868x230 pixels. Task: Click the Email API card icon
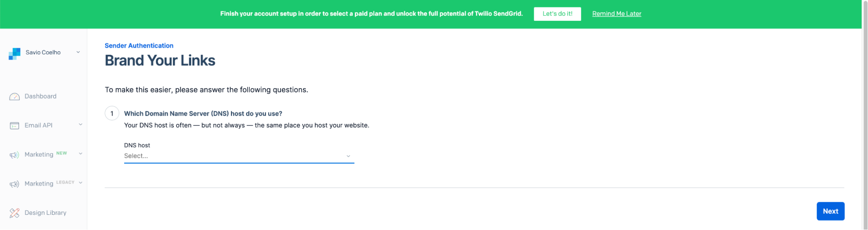coord(14,126)
